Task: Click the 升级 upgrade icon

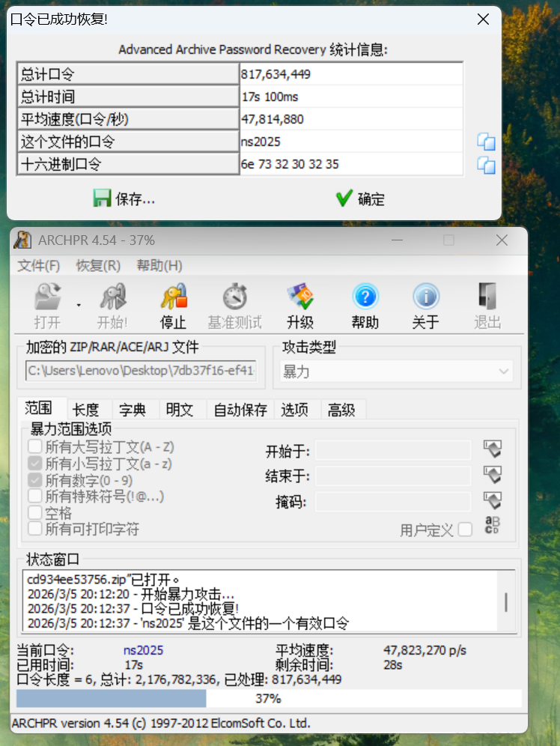Action: coord(300,306)
